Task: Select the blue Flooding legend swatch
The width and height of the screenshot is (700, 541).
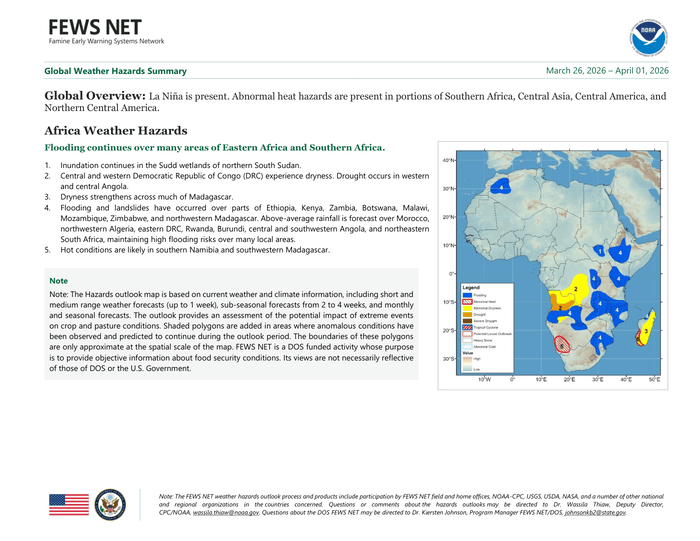Action: pyautogui.click(x=467, y=295)
